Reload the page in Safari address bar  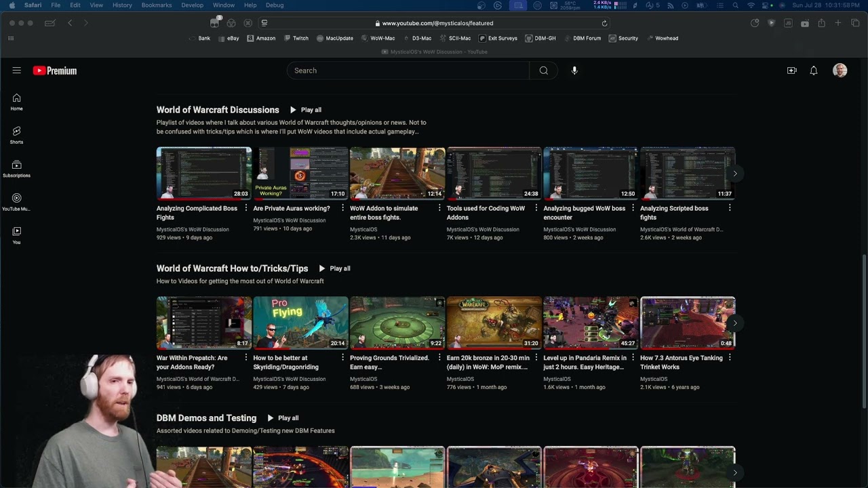[604, 23]
